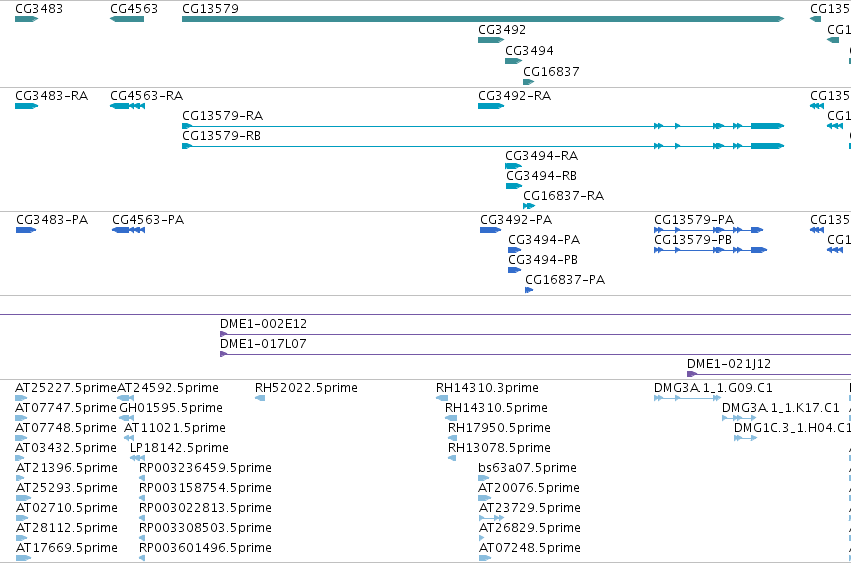The width and height of the screenshot is (851, 563).
Task: Select the CG13579-PA protein feature
Action: (x=708, y=230)
